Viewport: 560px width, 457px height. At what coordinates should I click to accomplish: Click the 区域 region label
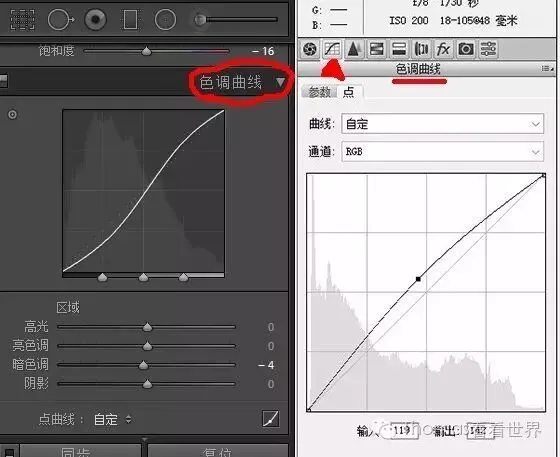pyautogui.click(x=68, y=307)
